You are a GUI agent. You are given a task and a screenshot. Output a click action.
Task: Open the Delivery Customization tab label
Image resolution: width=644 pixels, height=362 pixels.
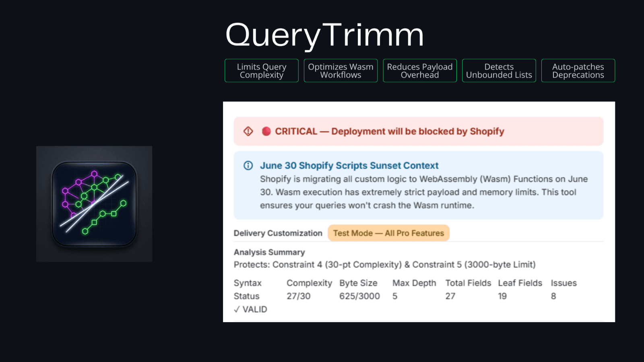tap(278, 233)
